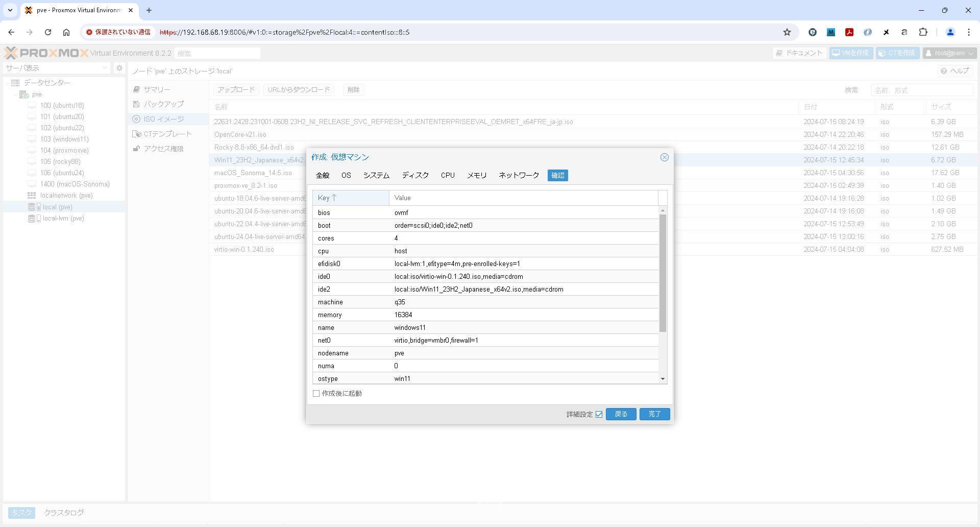Collapse the Datacenter tree expander
The width and height of the screenshot is (980, 527).
[x=7, y=83]
